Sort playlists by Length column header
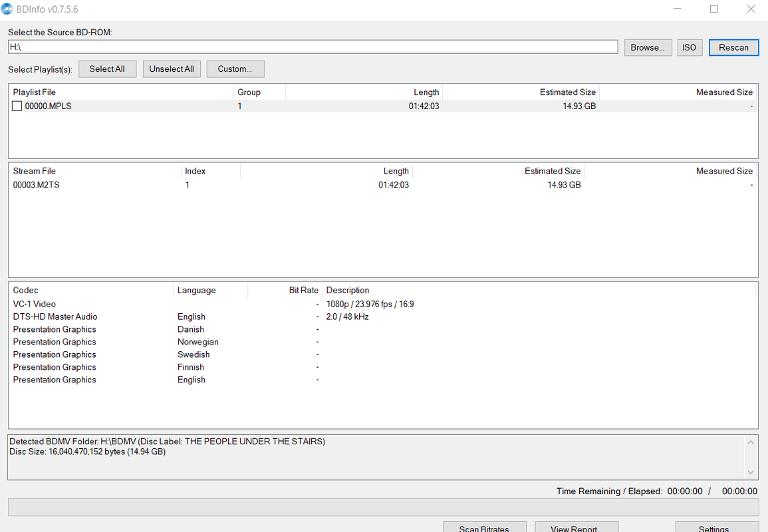 [364, 92]
